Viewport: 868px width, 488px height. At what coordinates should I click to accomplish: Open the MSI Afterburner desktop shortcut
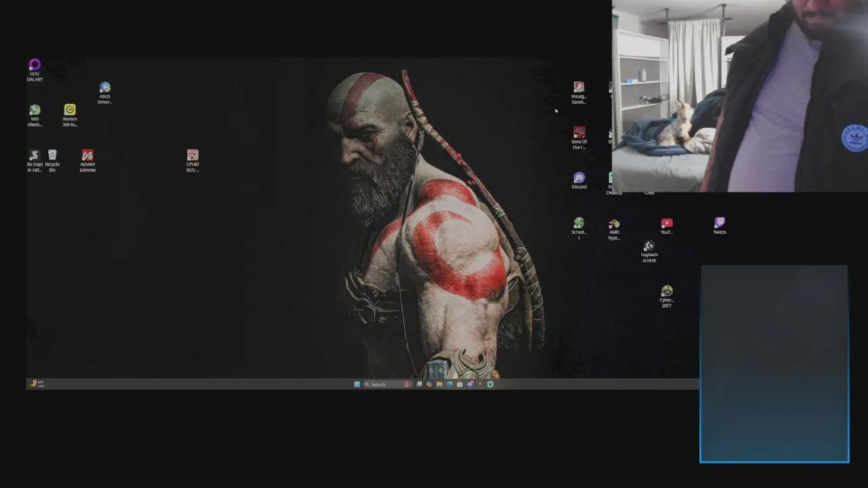(x=35, y=115)
